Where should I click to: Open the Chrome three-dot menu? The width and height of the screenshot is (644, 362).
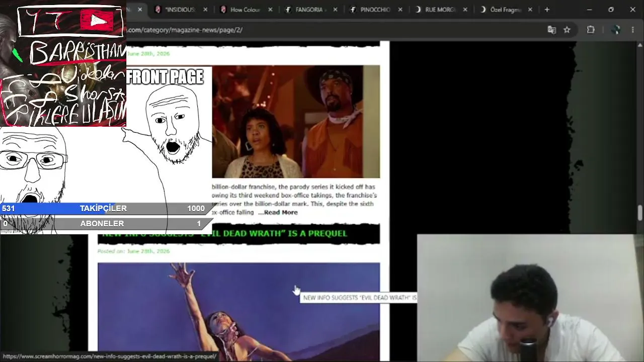tap(633, 30)
